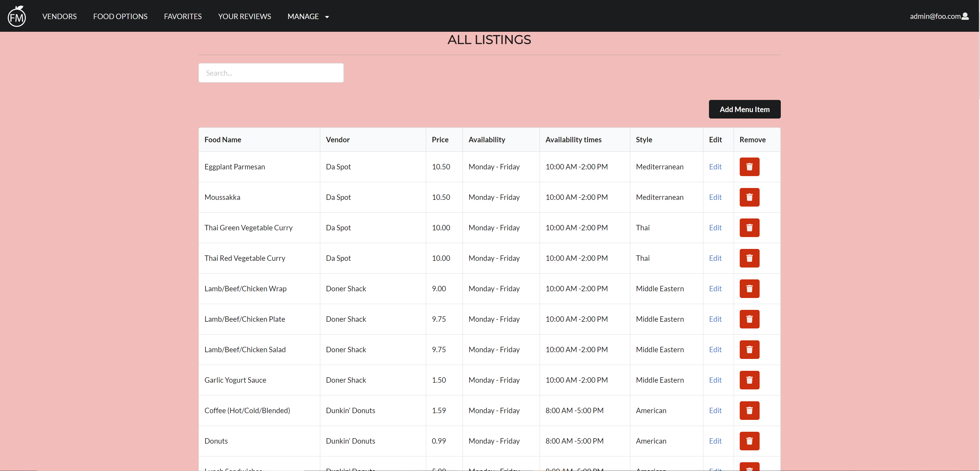Remove the Moussakka row with trash icon
The height and width of the screenshot is (471, 980).
coord(749,197)
